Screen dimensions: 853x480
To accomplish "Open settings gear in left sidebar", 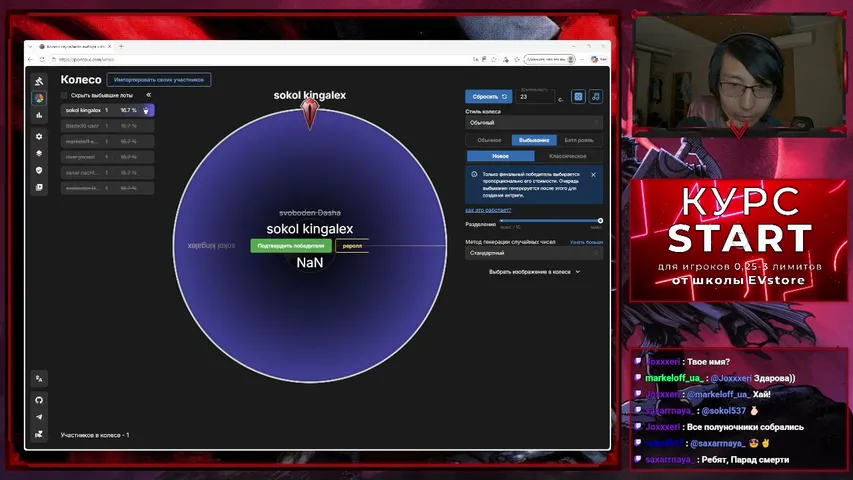I will (39, 137).
